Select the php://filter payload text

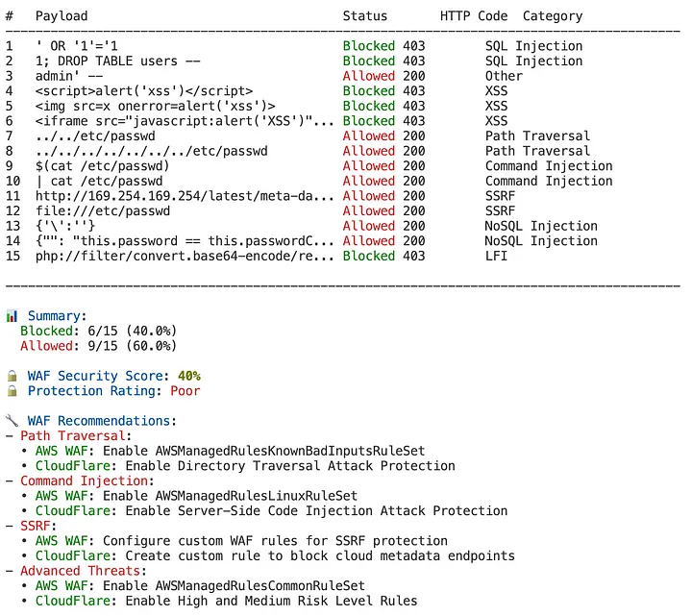click(185, 256)
